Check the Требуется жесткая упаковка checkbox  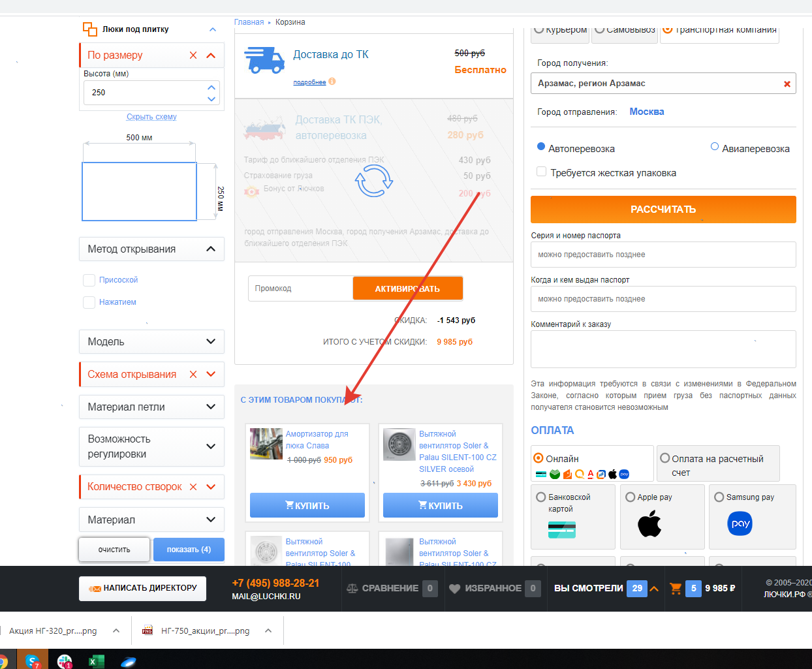tap(541, 172)
